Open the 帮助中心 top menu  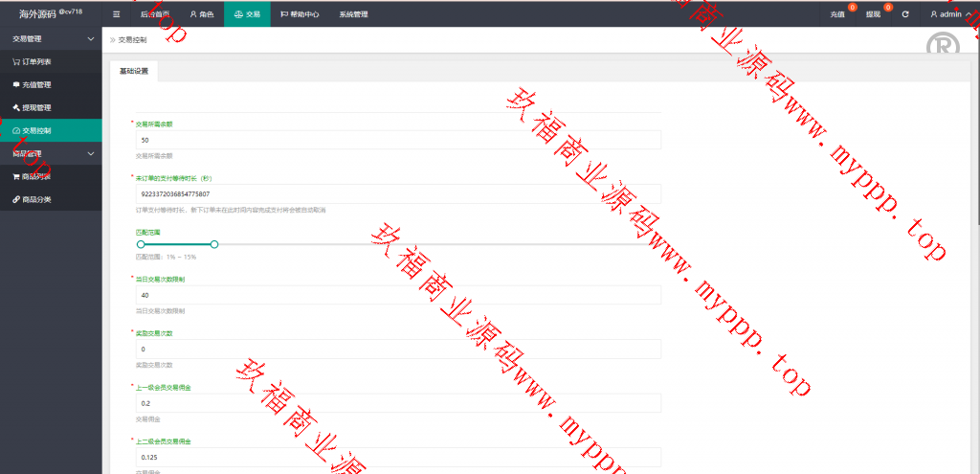[300, 14]
